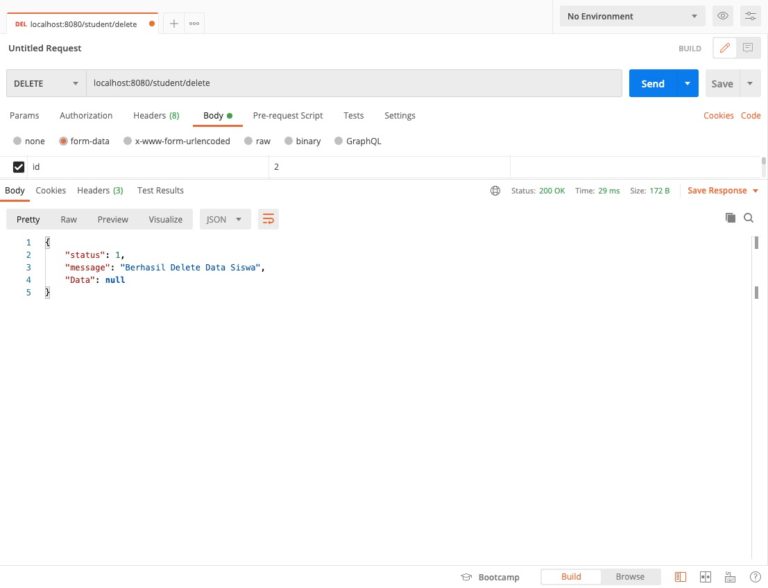
Task: Uncheck the id parameter checkbox
Action: coord(19,167)
